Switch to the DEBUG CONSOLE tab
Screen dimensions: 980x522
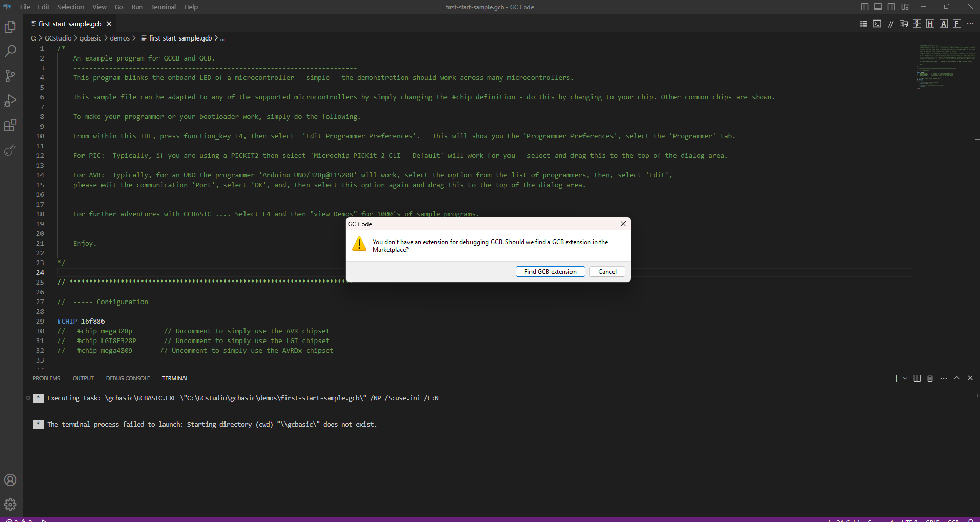pyautogui.click(x=128, y=378)
